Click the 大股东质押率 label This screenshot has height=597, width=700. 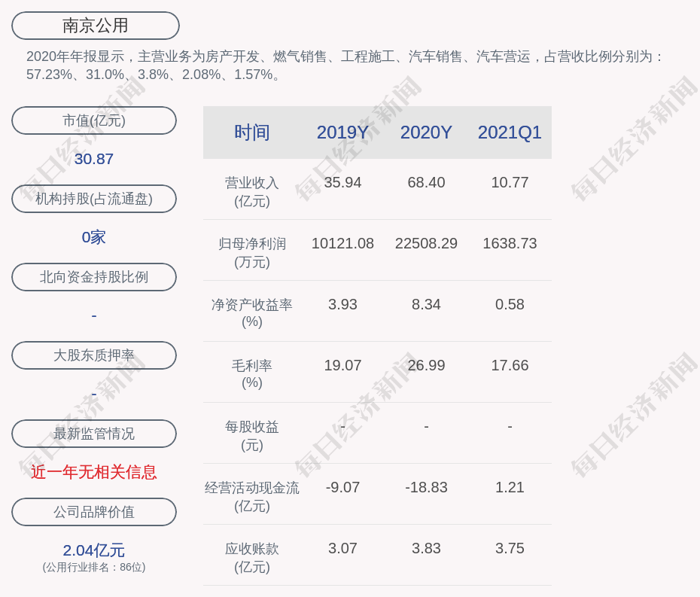[94, 355]
